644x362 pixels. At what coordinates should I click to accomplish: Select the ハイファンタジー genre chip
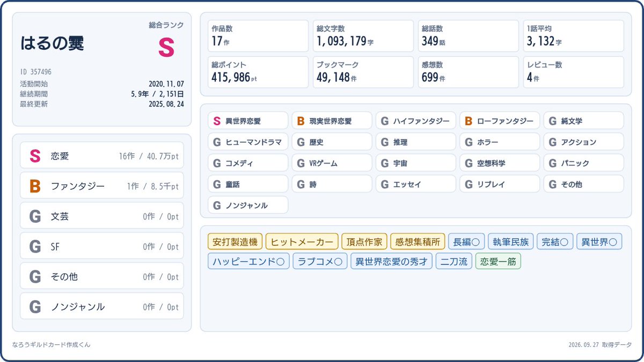[x=416, y=121]
